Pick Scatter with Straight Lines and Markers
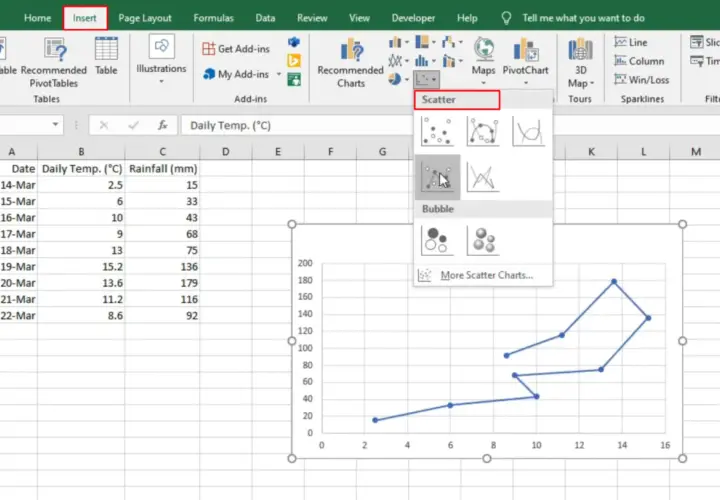This screenshot has width=720, height=500. click(437, 177)
